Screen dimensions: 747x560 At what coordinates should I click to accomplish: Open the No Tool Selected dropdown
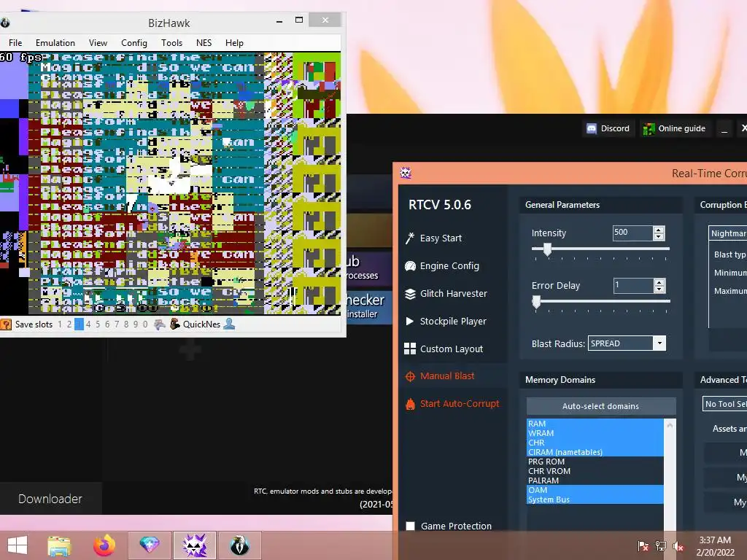pyautogui.click(x=724, y=404)
